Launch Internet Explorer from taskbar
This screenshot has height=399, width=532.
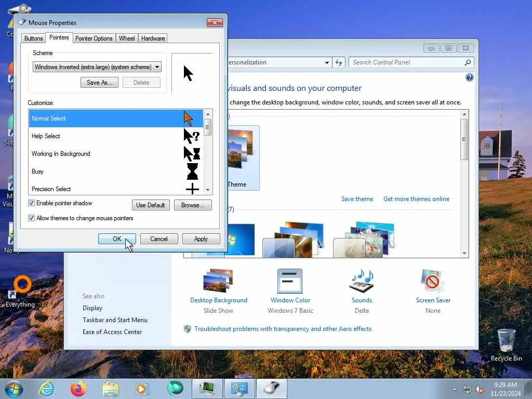[46, 389]
